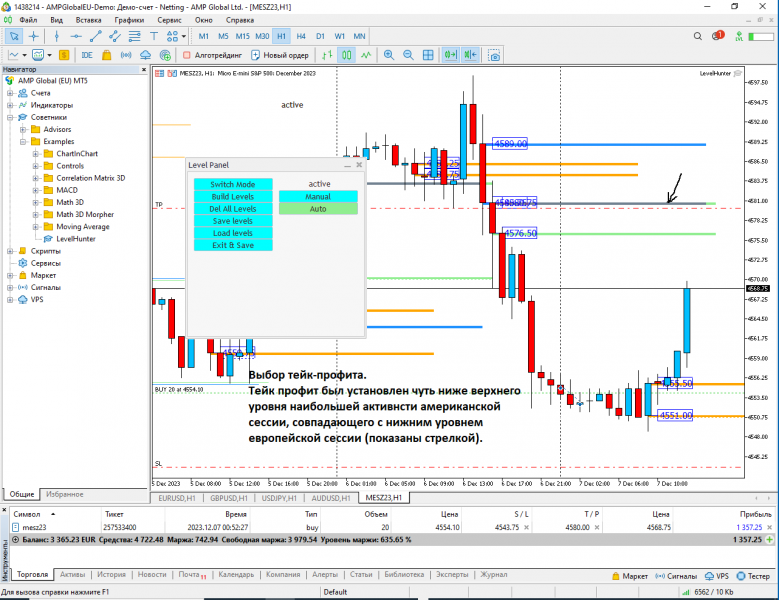Click the Новый ордер button
The image size is (779, 600).
click(x=280, y=55)
